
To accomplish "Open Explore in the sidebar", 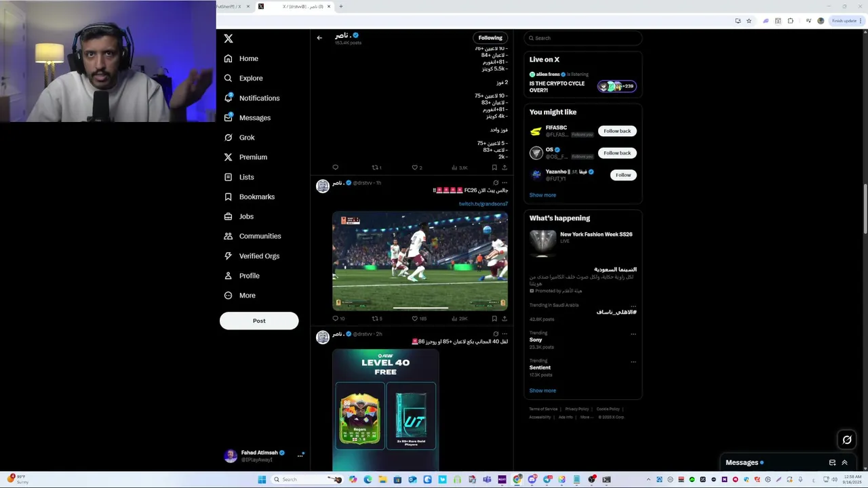I will coord(243,78).
